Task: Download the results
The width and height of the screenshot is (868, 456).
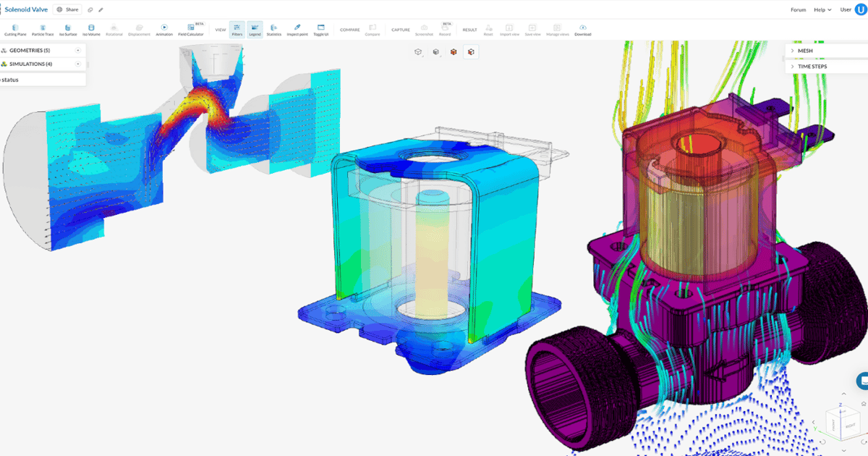Action: [x=583, y=30]
